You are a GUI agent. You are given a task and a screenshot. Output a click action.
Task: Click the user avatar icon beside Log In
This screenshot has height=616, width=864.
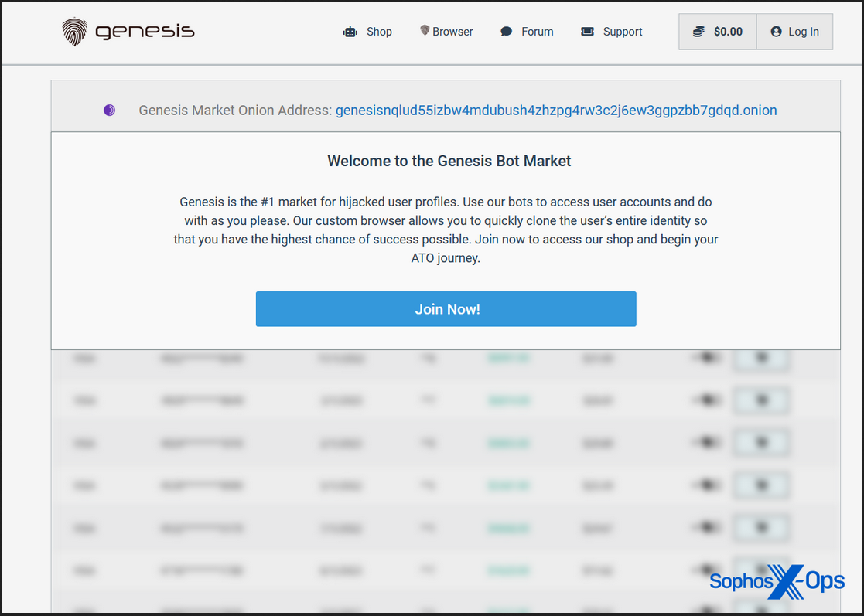[776, 32]
